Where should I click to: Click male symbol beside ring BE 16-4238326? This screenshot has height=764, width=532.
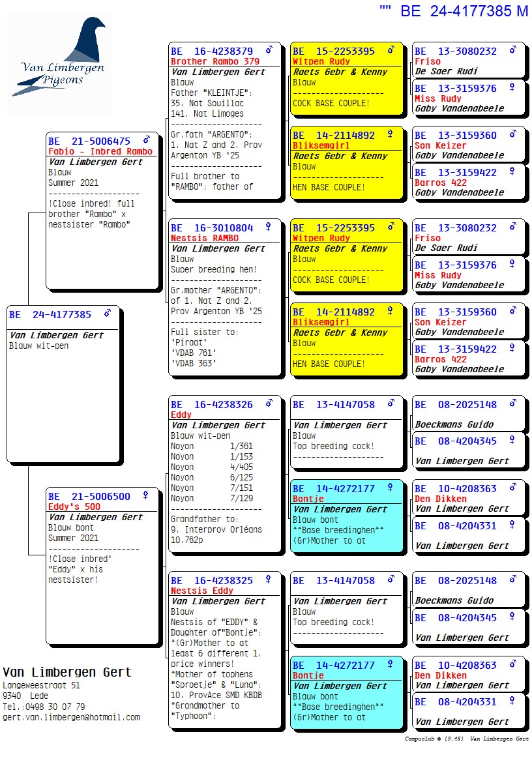pyautogui.click(x=269, y=404)
